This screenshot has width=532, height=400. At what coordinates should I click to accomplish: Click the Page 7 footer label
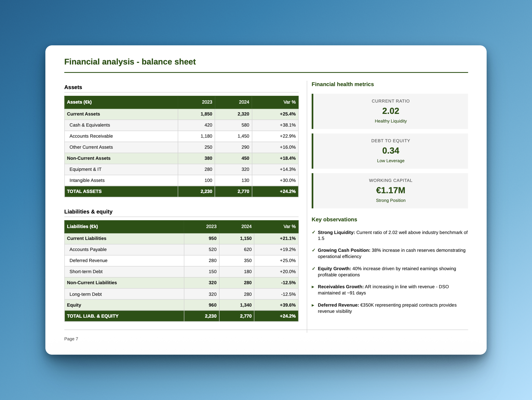[71, 339]
